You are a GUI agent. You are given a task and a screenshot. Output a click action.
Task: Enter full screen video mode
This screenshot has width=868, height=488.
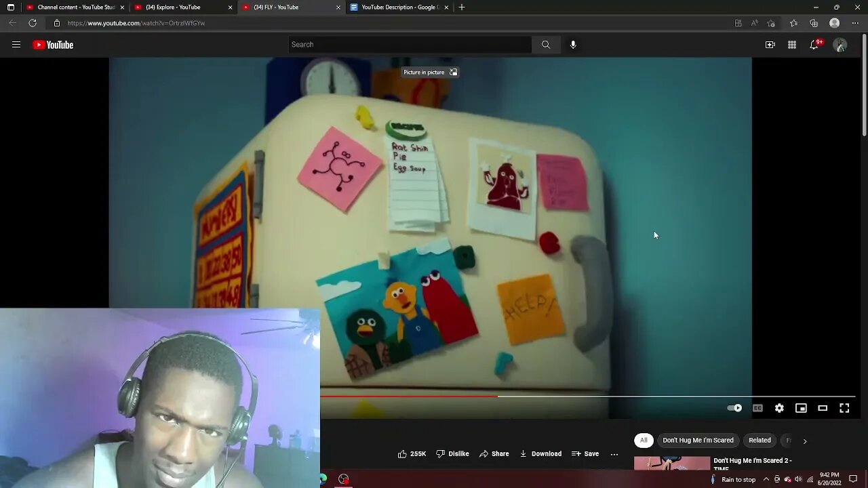click(x=844, y=408)
